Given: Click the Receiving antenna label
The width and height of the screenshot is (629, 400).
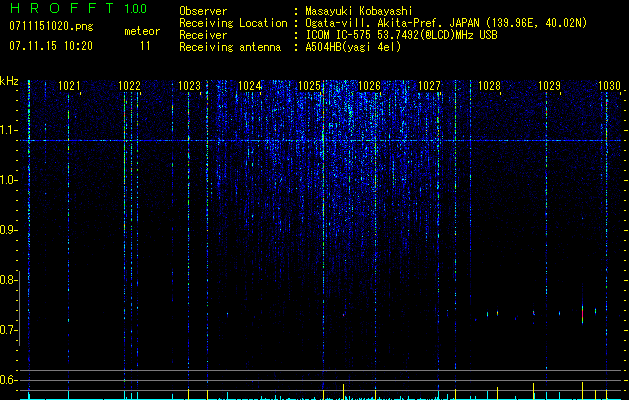Looking at the screenshot, I should [230, 47].
